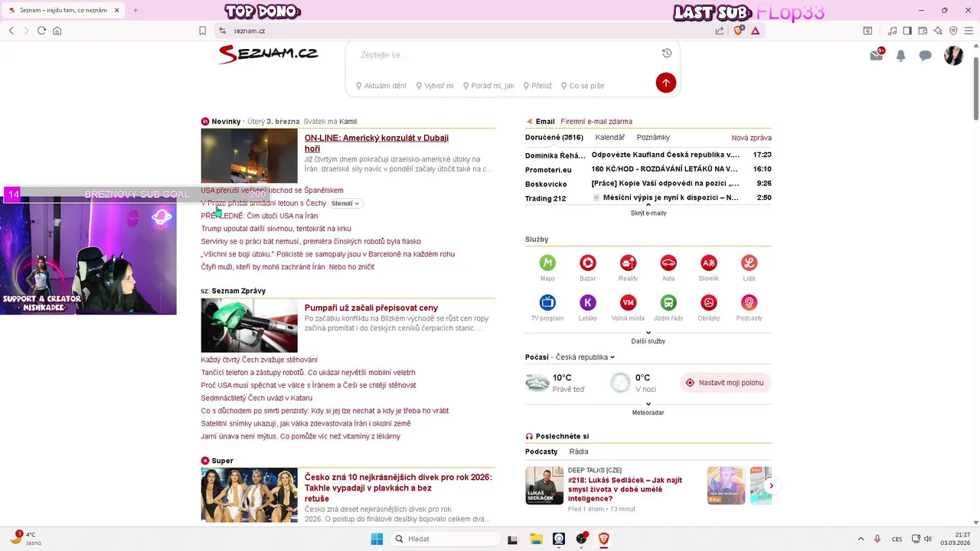Viewport: 980px width, 551px height.
Task: Go to the browser home page
Action: 57,31
